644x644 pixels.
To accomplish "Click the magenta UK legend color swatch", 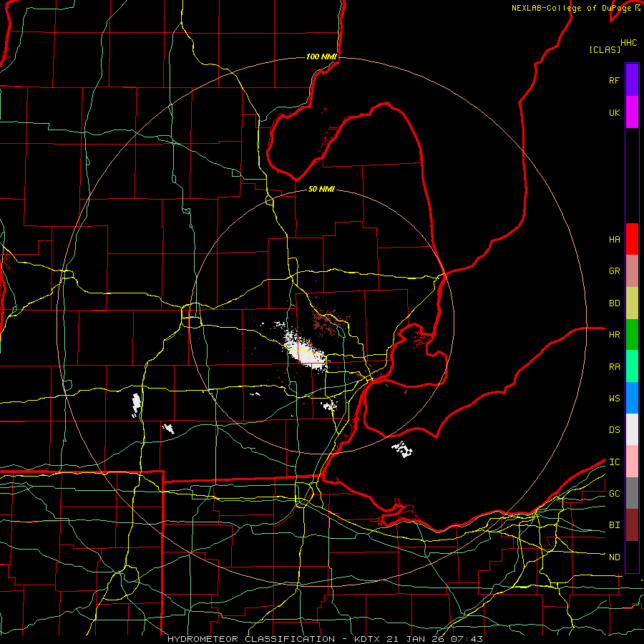I will (632, 112).
